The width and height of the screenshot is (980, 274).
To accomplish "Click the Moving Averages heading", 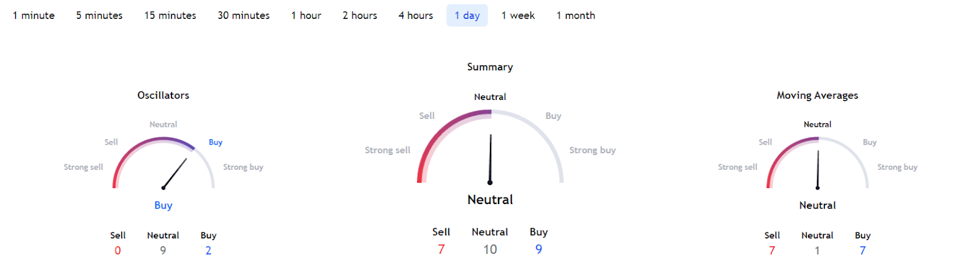I will point(818,95).
